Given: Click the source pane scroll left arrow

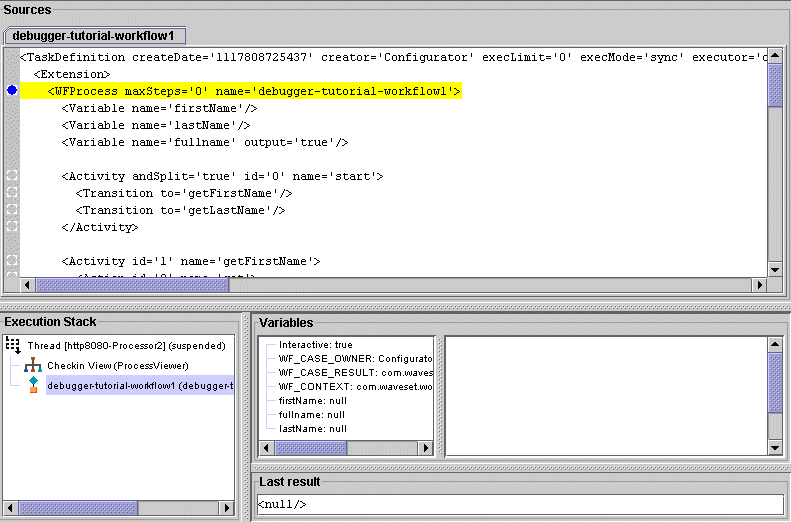Looking at the screenshot, I should pos(27,285).
